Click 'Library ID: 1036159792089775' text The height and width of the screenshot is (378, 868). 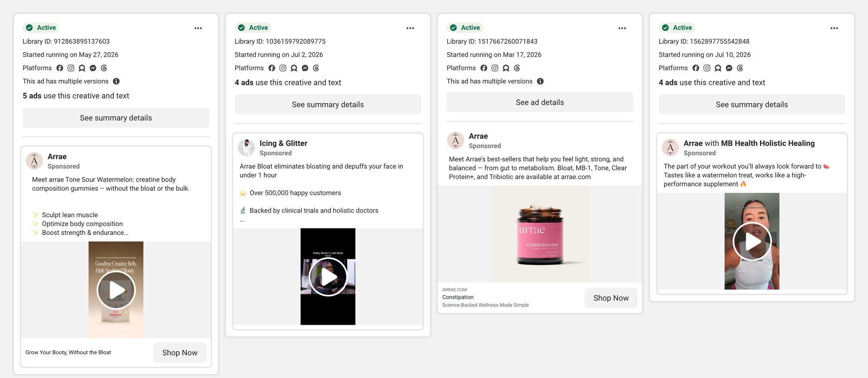point(280,42)
